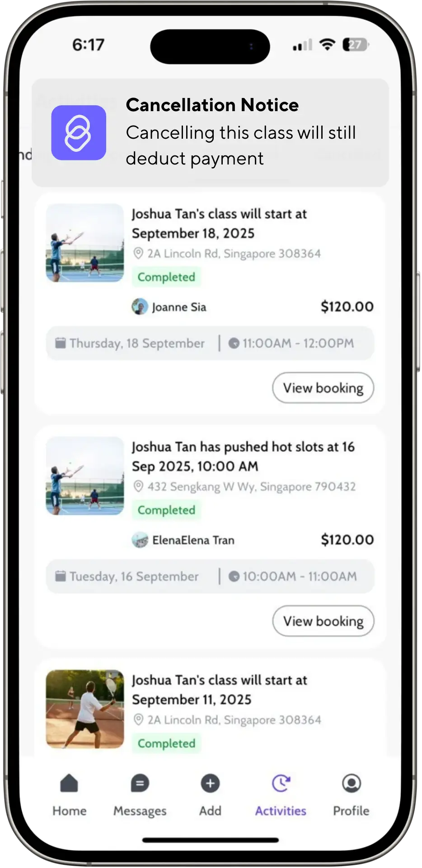Image resolution: width=422 pixels, height=868 pixels.
Task: Open the 2A Lincoln Rd address on September 18 class
Action: 234,253
